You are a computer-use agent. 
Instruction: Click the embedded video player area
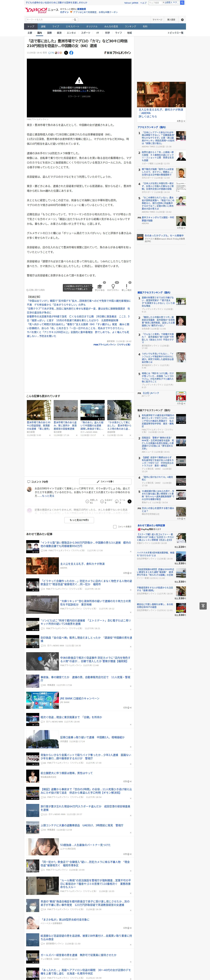79,88
